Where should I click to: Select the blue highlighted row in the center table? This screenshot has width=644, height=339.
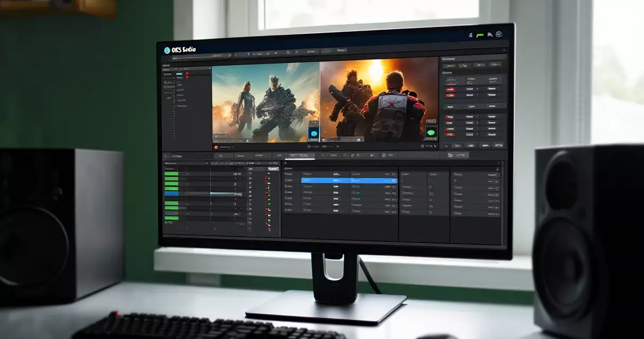[350, 180]
